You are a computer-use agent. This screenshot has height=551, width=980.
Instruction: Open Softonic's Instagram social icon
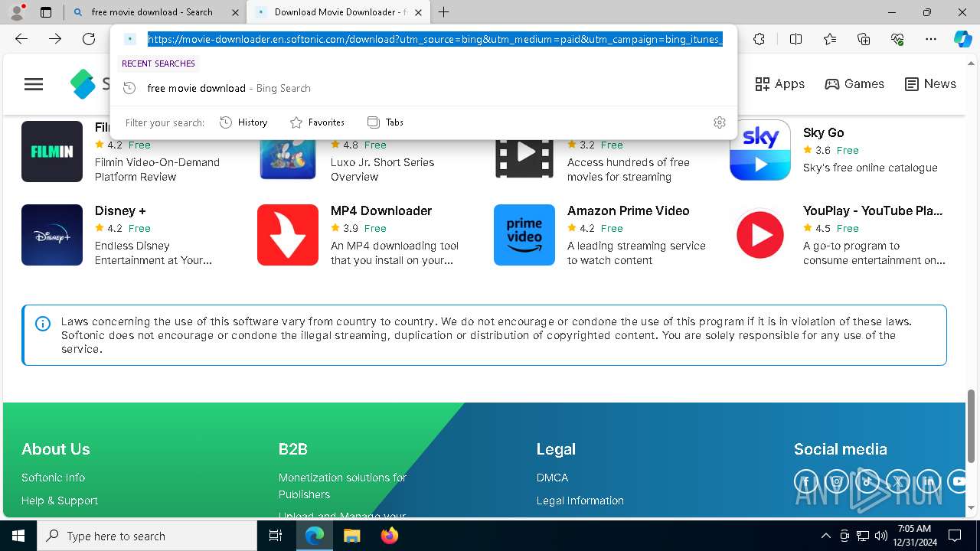[x=836, y=481]
